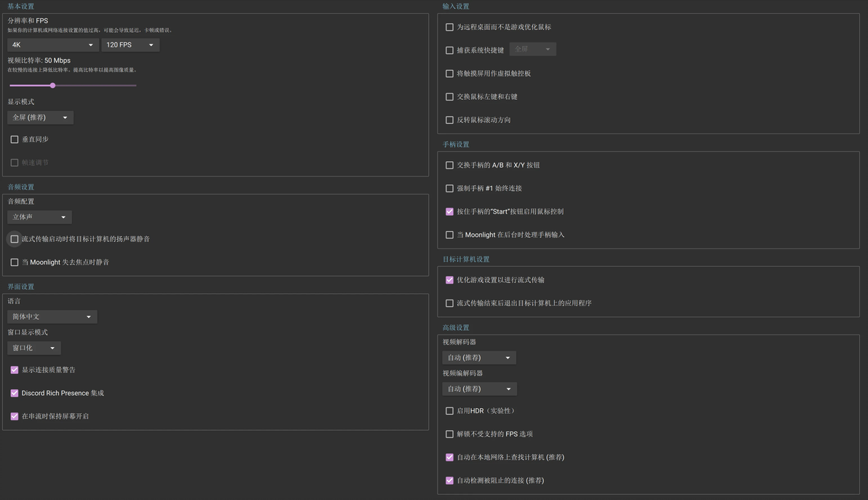Open the 简体中文 language dropdown

52,317
